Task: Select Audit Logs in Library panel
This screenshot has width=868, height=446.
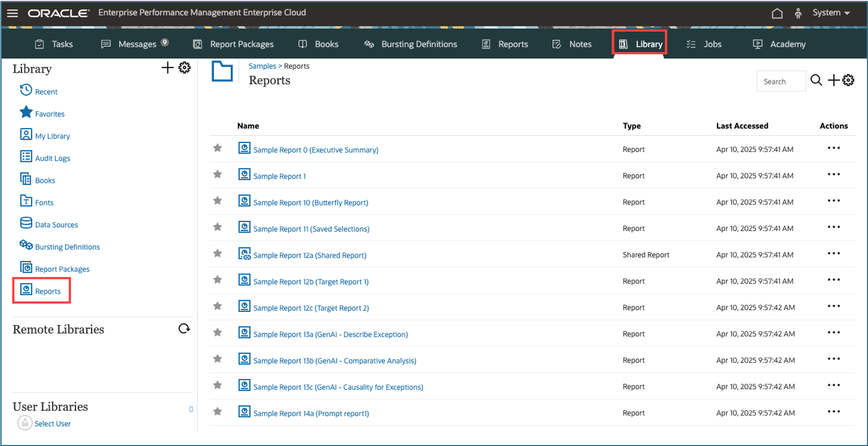Action: point(52,158)
